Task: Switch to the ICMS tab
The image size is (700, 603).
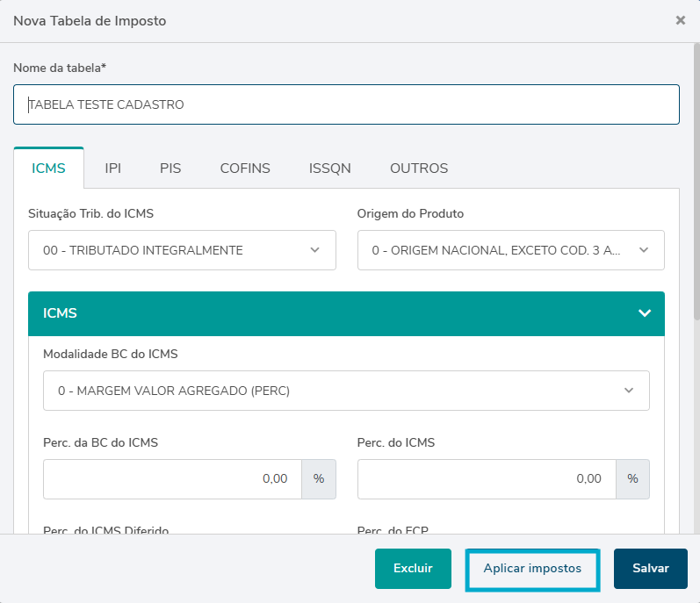Action: pos(48,169)
